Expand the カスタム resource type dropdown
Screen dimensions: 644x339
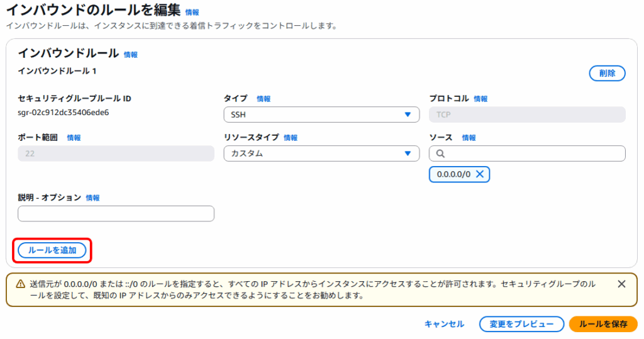tap(321, 153)
